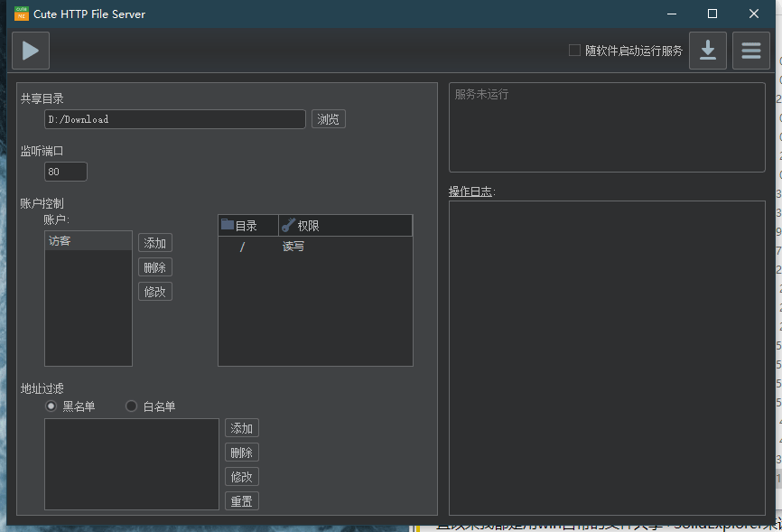Click 添加 button next to account list
Image resolution: width=782 pixels, height=532 pixels.
pyautogui.click(x=155, y=243)
